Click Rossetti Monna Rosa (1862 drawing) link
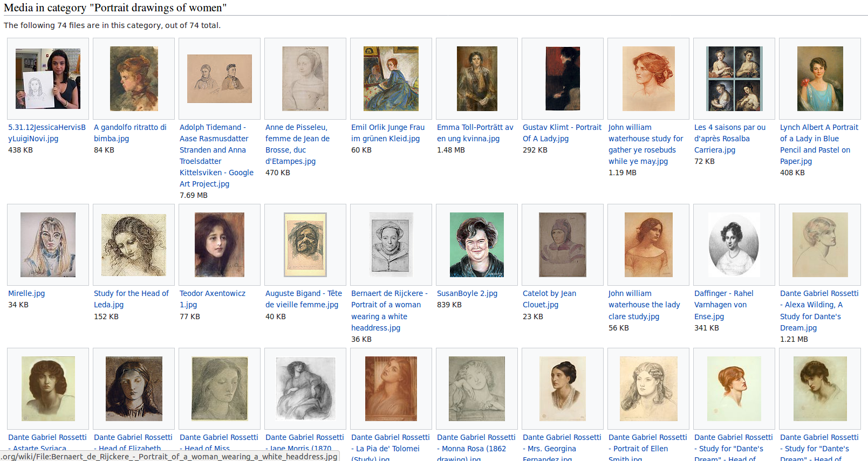This screenshot has width=868, height=461. (476, 447)
